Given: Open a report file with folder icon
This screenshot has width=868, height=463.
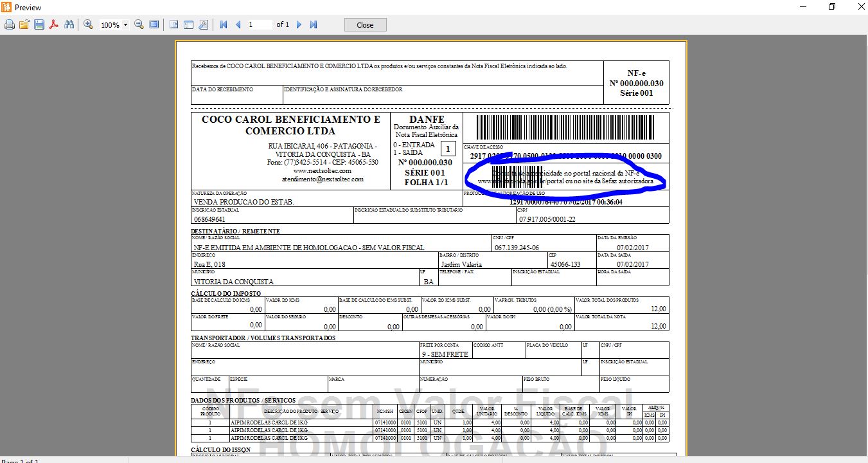Looking at the screenshot, I should tap(24, 25).
